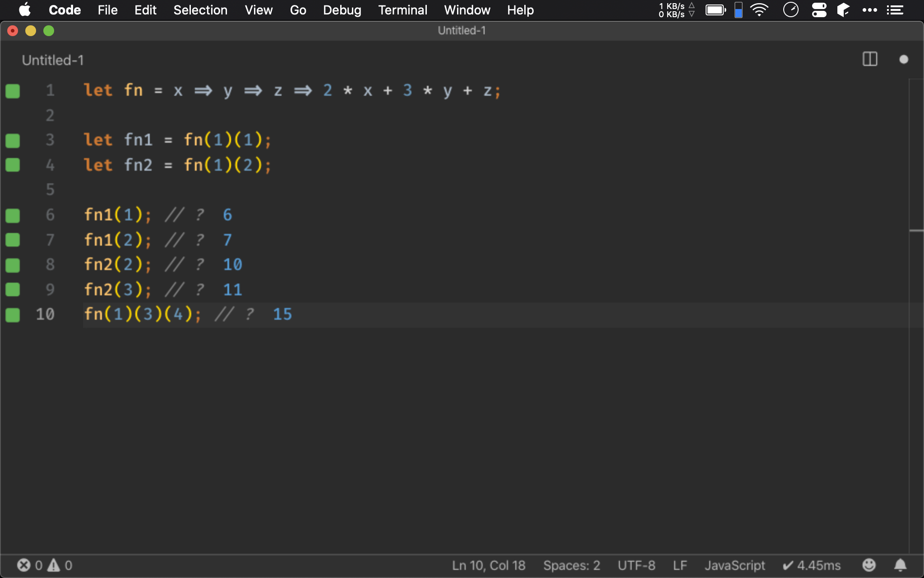The width and height of the screenshot is (924, 578).
Task: Click the green coverage marker on line 10
Action: click(x=13, y=315)
